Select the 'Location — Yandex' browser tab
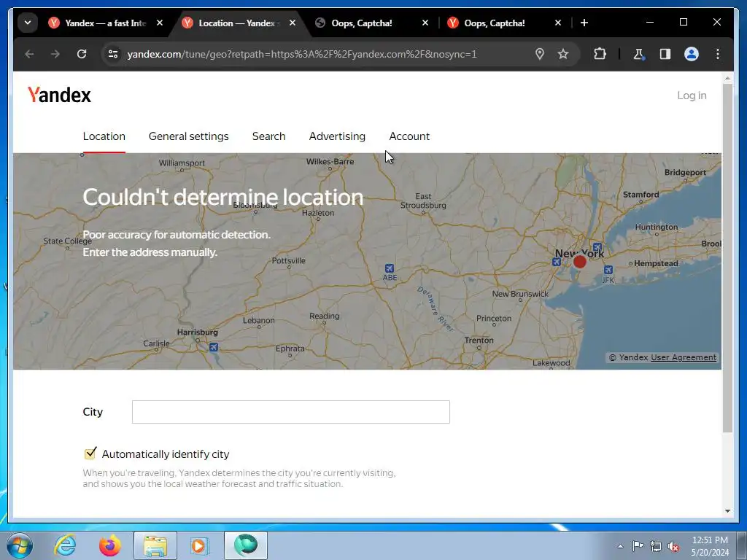The image size is (747, 560). pos(236,23)
